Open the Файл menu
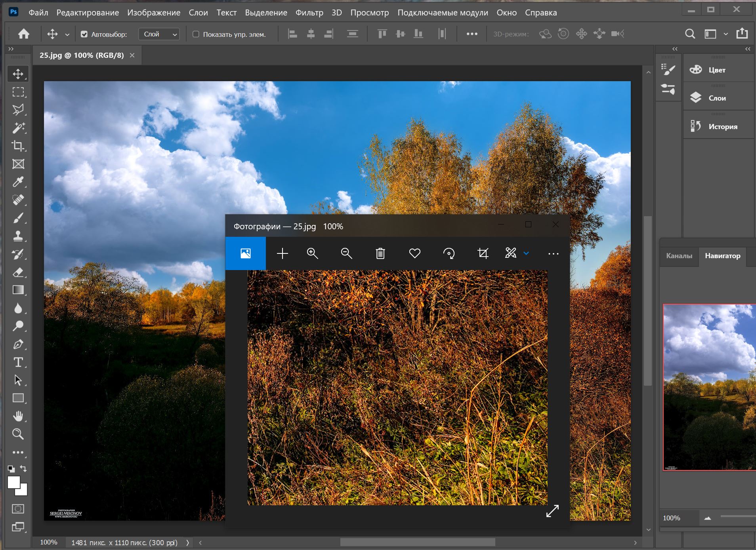Image resolution: width=756 pixels, height=550 pixels. point(38,13)
